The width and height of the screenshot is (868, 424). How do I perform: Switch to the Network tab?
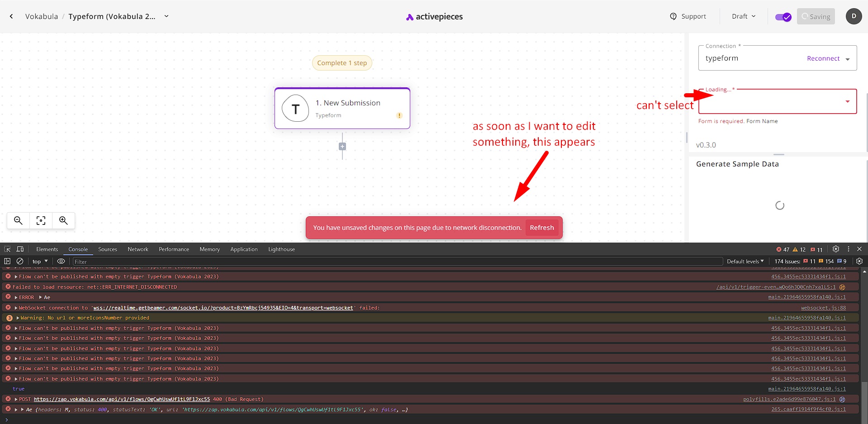[138, 249]
